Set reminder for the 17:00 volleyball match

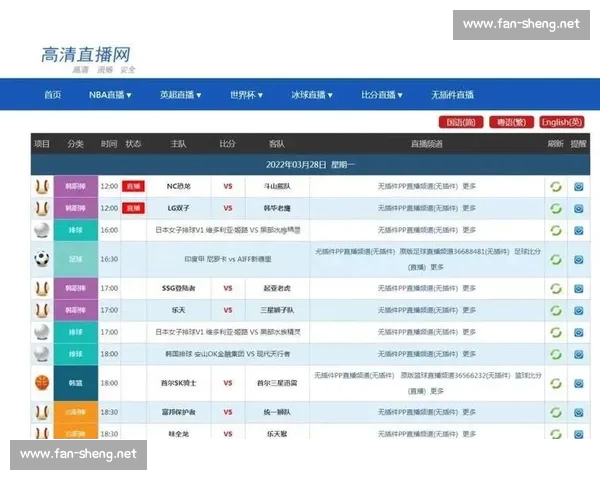pyautogui.click(x=579, y=332)
